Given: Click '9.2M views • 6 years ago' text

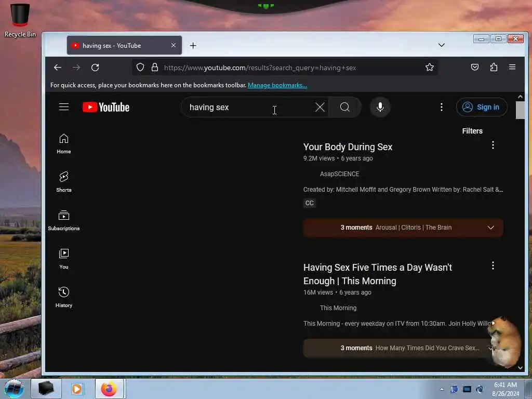Looking at the screenshot, I should coord(338,158).
